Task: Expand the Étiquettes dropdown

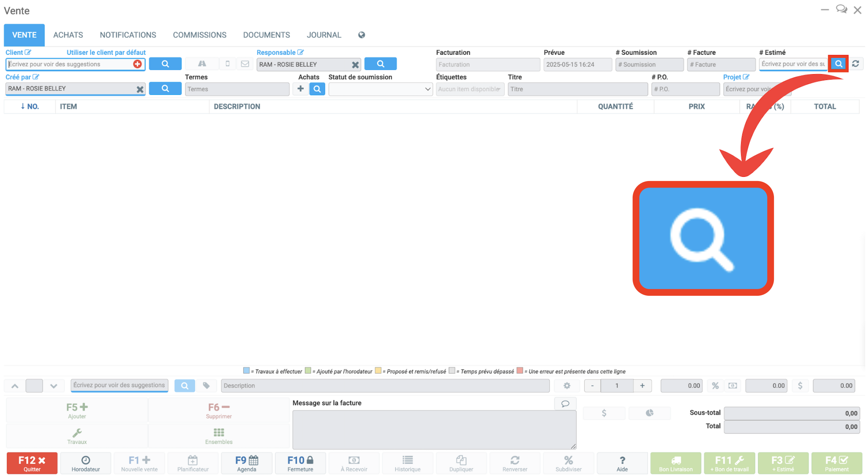Action: 470,89
